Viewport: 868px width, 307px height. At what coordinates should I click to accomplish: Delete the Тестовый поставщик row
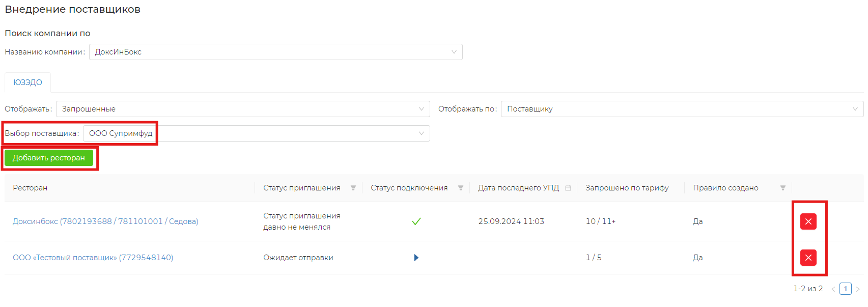tap(808, 258)
